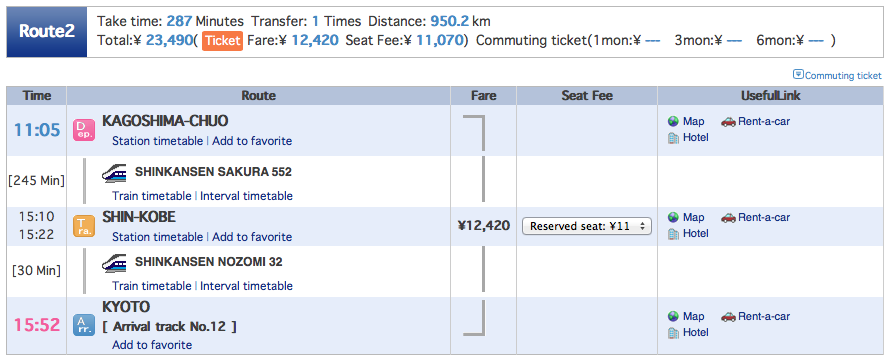The height and width of the screenshot is (362, 890).
Task: Open Hotel link for Kagoshima-Chuo
Action: click(696, 137)
